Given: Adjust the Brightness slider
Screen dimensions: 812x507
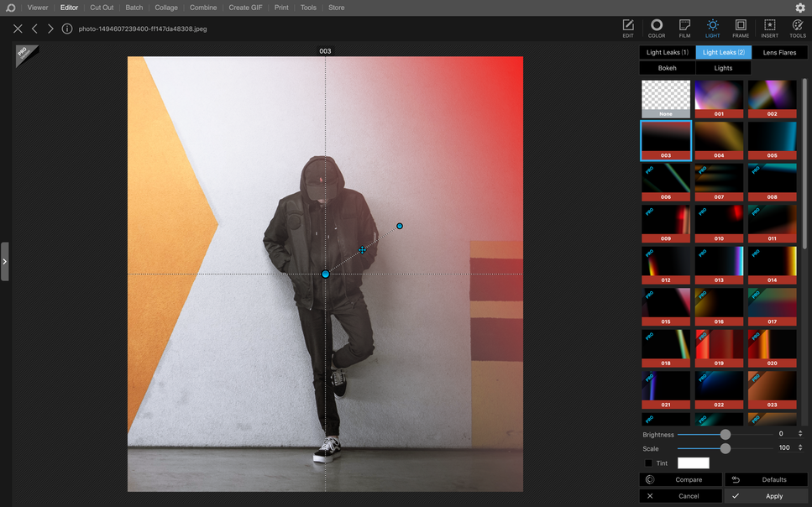Looking at the screenshot, I should (x=724, y=434).
